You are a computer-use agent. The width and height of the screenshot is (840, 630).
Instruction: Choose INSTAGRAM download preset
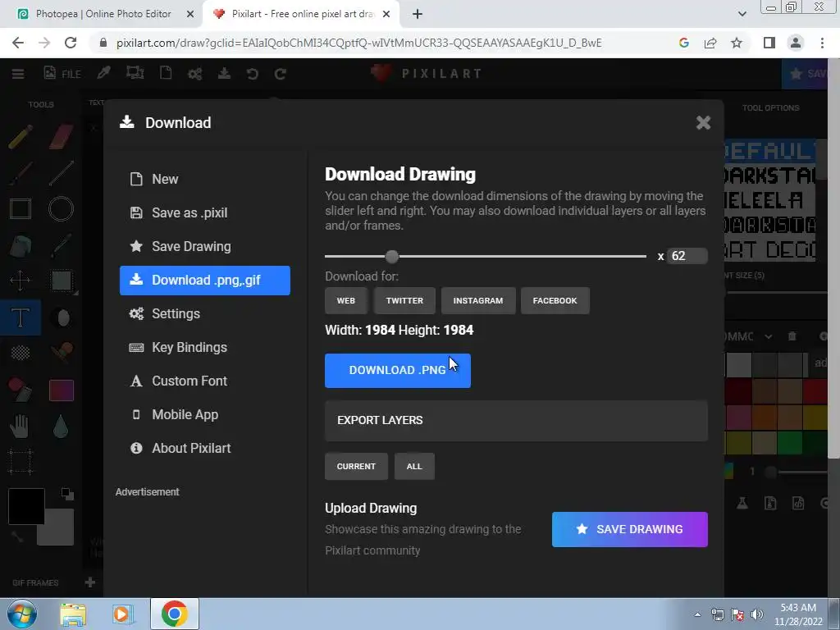coord(478,300)
